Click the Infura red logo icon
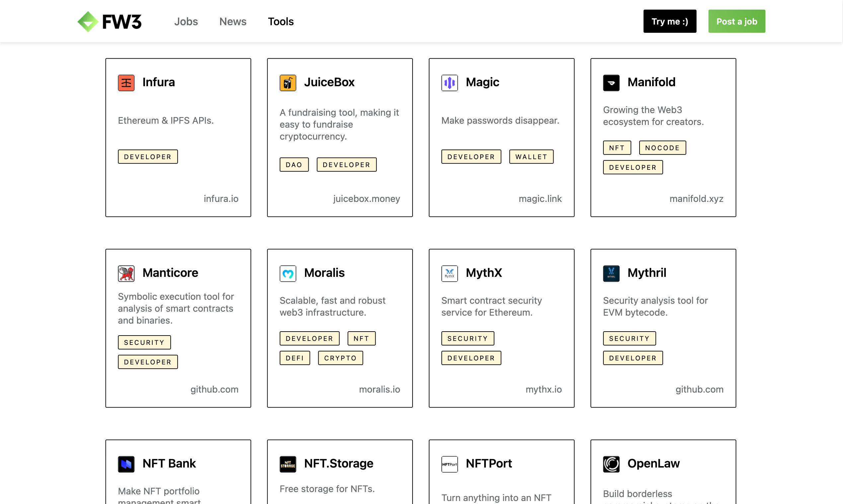Image resolution: width=843 pixels, height=504 pixels. click(x=126, y=83)
